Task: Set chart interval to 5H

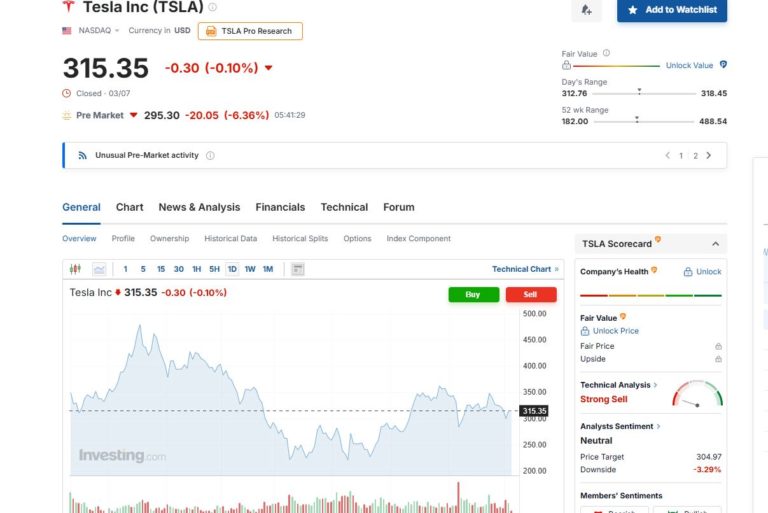Action: (214, 269)
